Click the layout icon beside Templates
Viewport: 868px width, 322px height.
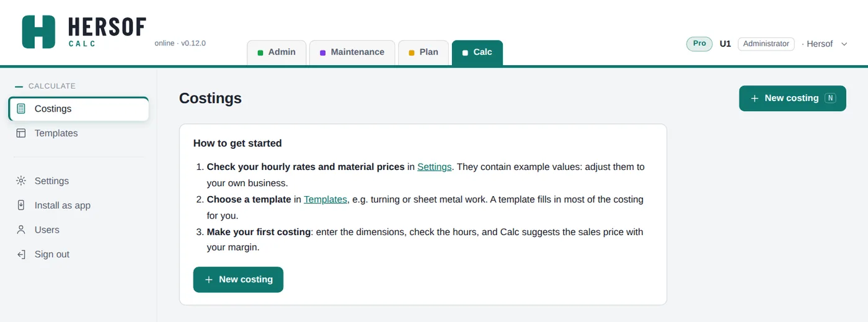(x=21, y=133)
